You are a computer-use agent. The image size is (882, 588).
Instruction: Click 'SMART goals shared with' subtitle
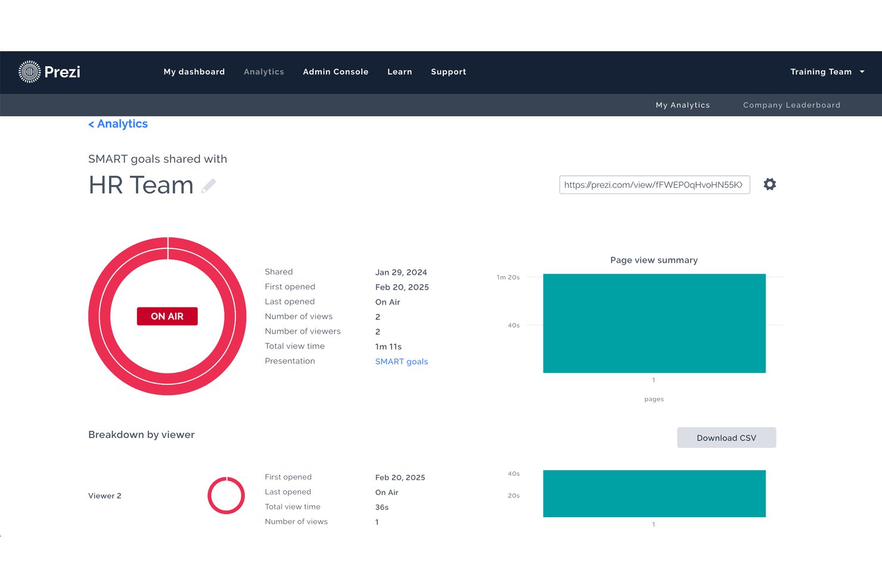[x=158, y=159]
